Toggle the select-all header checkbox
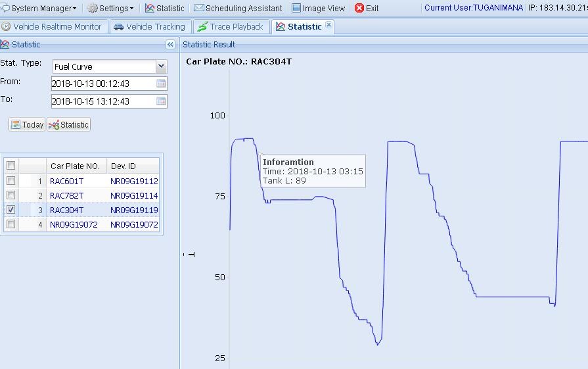588x369 pixels. (11, 166)
